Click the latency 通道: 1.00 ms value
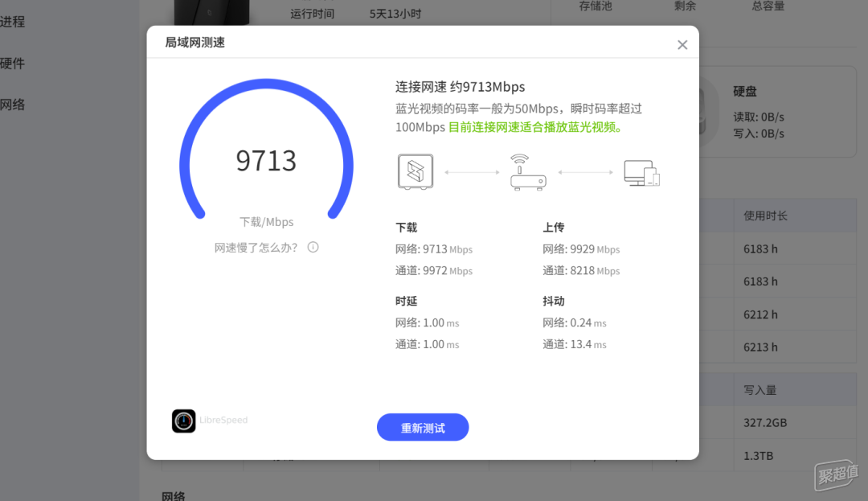Viewport: 868px width, 501px height. pyautogui.click(x=428, y=344)
